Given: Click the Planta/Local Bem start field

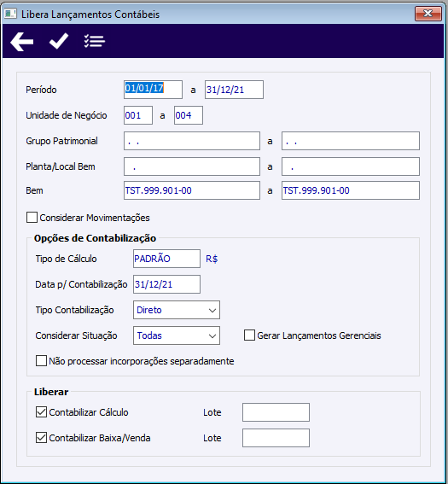Looking at the screenshot, I should click(192, 166).
